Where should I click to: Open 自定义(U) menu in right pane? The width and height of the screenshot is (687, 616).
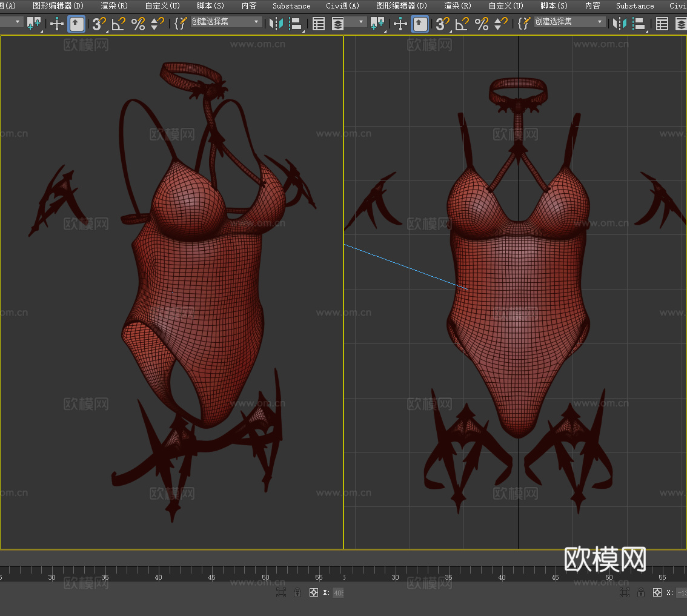point(506,5)
